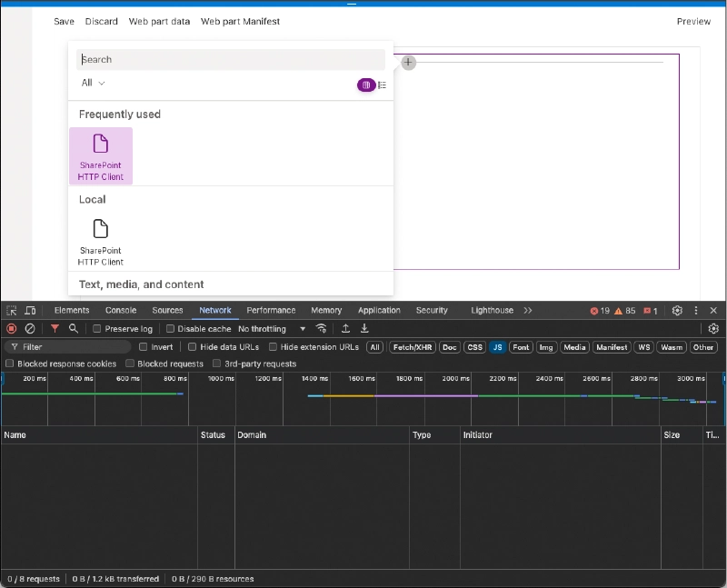Viewport: 727px width, 588px height.
Task: Click the Preview link
Action: [x=693, y=21]
